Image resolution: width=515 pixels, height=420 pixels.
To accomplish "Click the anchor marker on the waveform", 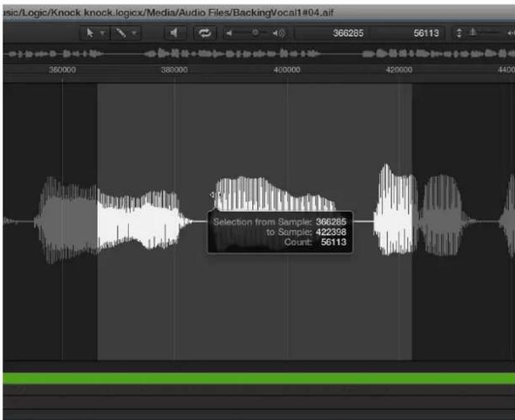I will coord(216,195).
